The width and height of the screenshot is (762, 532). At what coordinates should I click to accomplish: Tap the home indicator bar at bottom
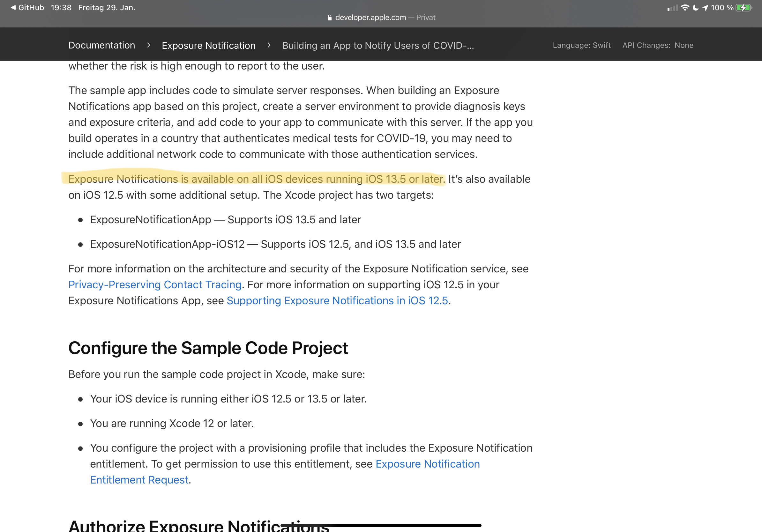click(381, 525)
